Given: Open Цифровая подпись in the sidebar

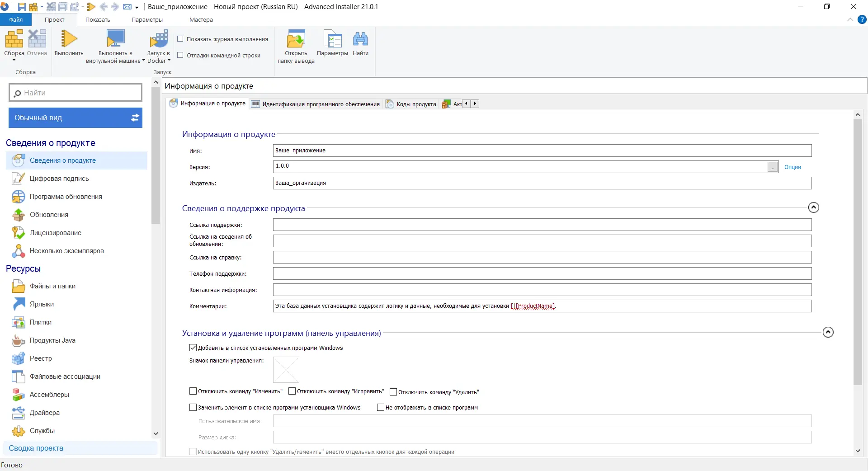Looking at the screenshot, I should point(76,179).
